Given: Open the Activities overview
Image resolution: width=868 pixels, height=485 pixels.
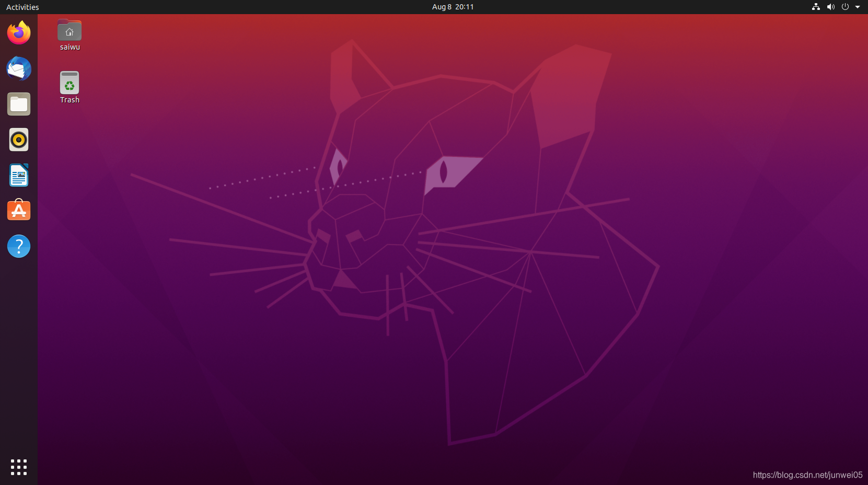Looking at the screenshot, I should tap(22, 7).
